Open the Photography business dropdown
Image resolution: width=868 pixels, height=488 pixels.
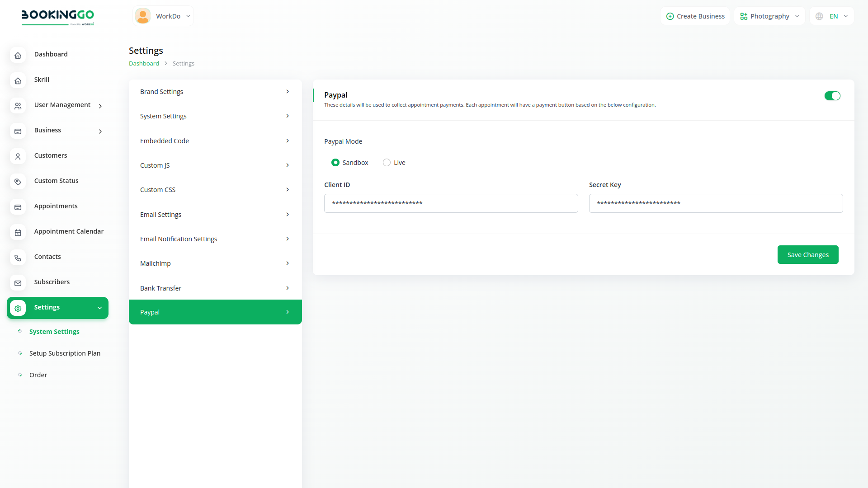(x=769, y=16)
